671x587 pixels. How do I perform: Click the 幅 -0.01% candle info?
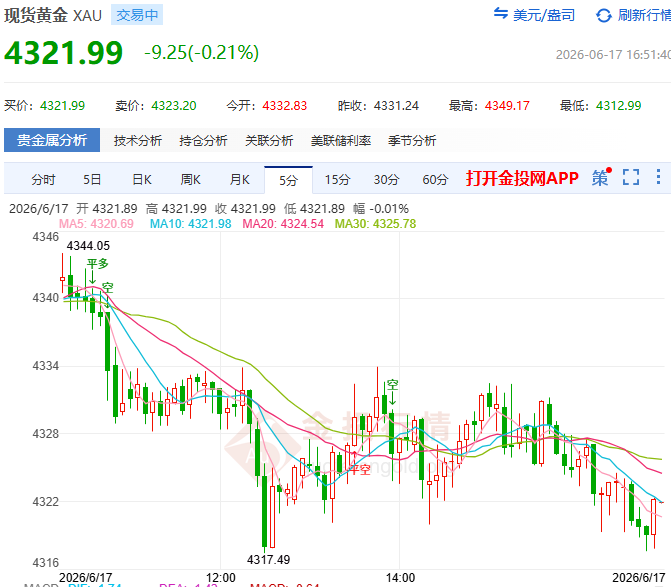[380, 209]
